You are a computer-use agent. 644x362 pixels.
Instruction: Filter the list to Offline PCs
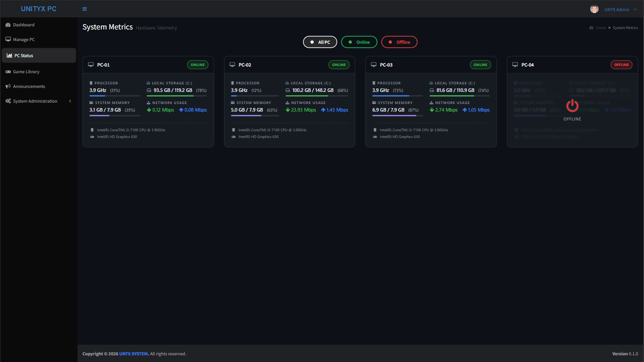point(399,42)
